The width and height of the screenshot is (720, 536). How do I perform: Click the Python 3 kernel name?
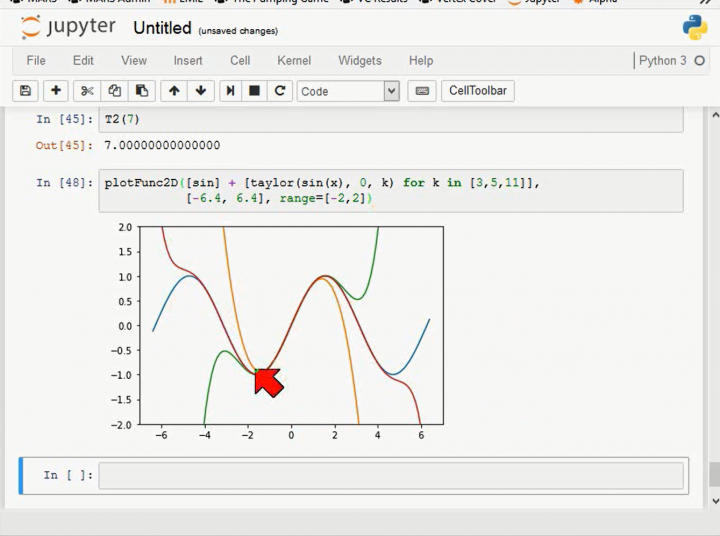pos(663,61)
